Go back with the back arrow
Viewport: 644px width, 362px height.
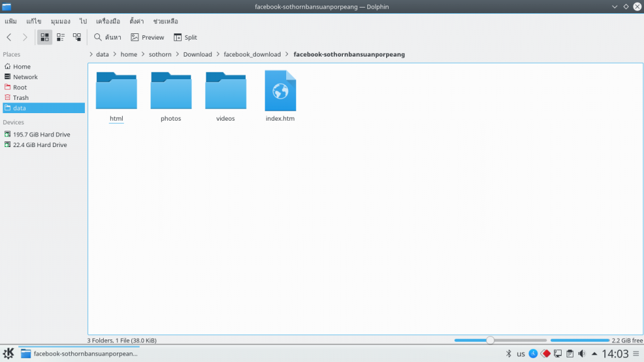[9, 37]
